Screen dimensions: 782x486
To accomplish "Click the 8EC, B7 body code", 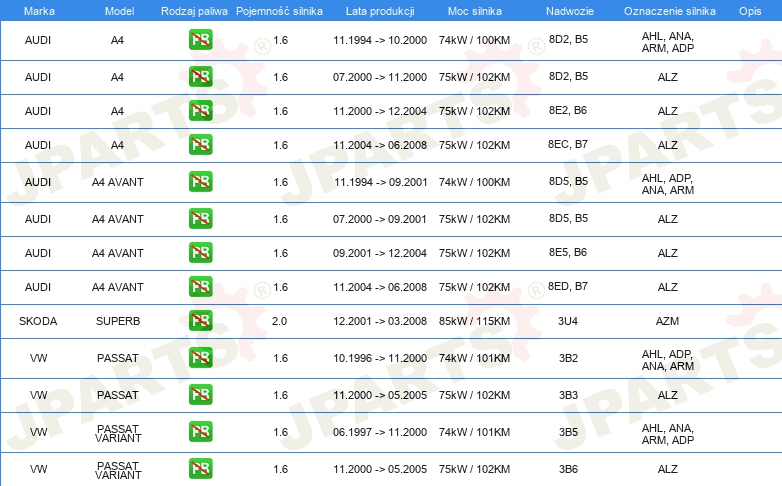I will pos(568,144).
